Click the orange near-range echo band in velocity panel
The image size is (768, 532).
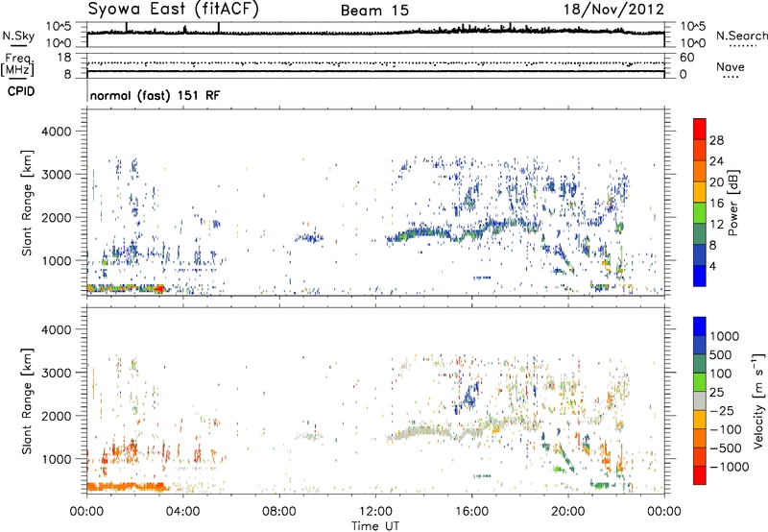(x=127, y=487)
